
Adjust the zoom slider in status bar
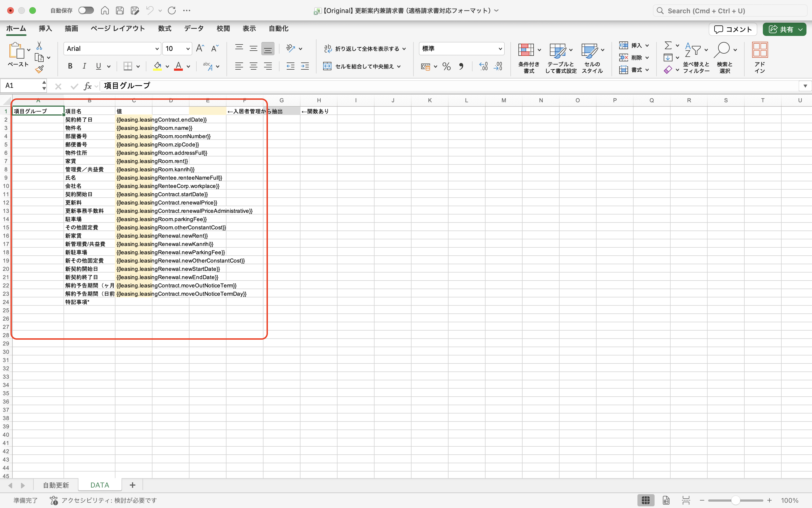[x=736, y=500]
